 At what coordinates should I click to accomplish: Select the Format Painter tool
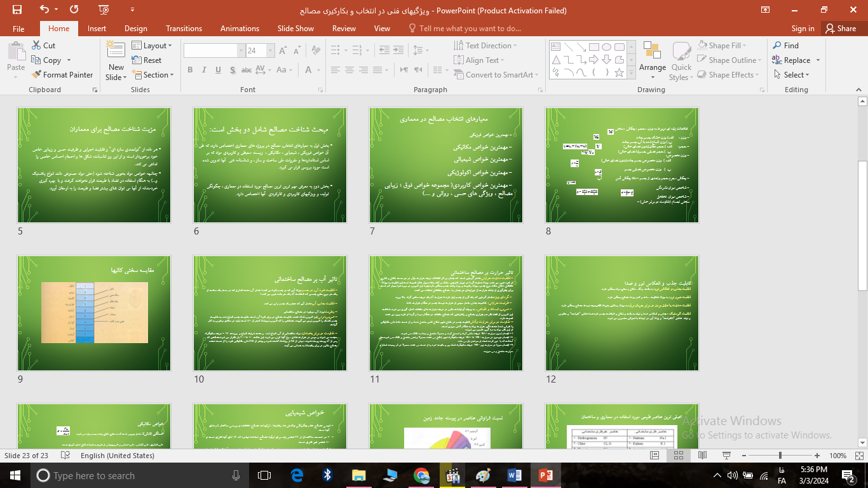pos(62,74)
